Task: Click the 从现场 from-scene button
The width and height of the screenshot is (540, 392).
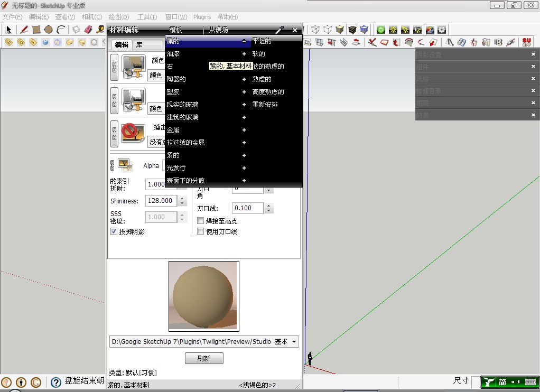Action: (x=219, y=30)
